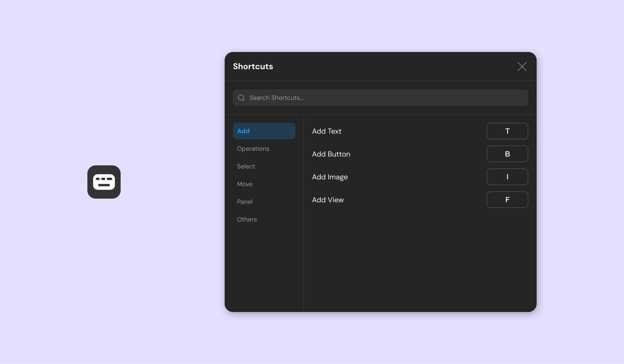Viewport: 624px width, 364px height.
Task: Select the Add Button label
Action: [331, 154]
